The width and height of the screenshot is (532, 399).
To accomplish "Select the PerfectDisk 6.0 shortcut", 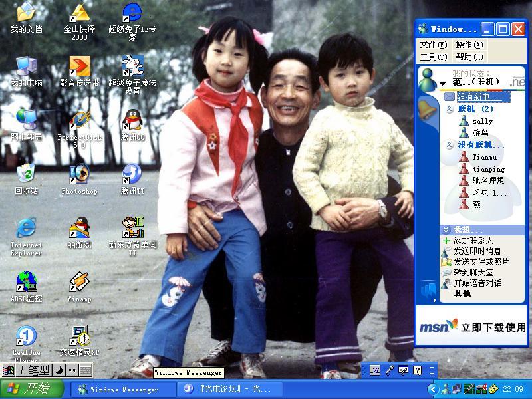I will point(79,130).
